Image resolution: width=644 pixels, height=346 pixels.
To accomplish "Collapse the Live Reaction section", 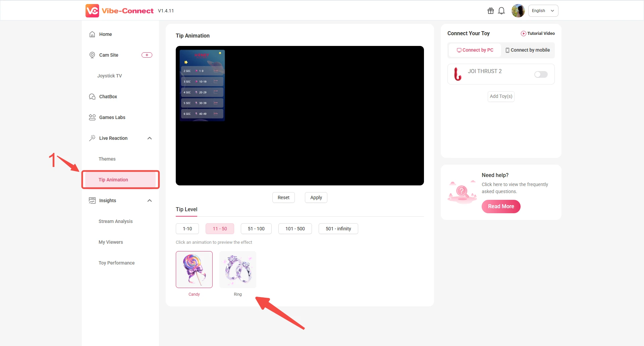I will pos(150,138).
